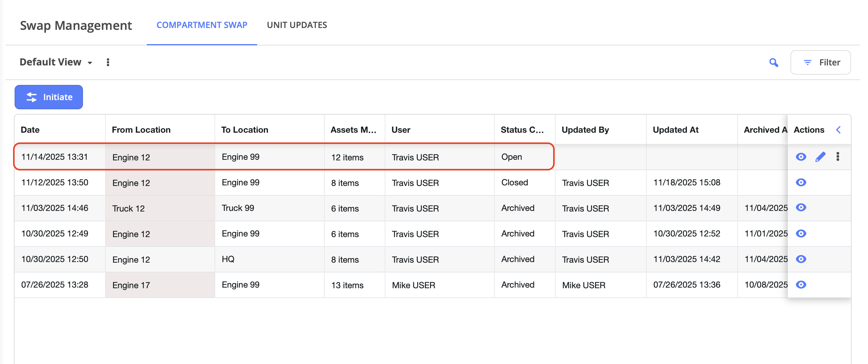868x364 pixels.
Task: Open the three-dot menu on Open swap row
Action: click(x=837, y=156)
